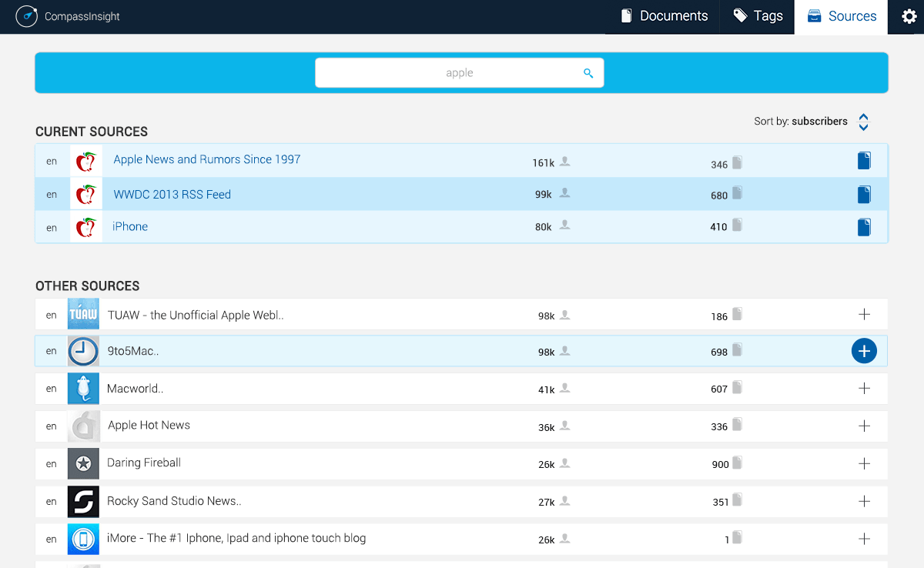Add Apple Hot News with plus icon
Screen dimensions: 924x568
pos(864,426)
